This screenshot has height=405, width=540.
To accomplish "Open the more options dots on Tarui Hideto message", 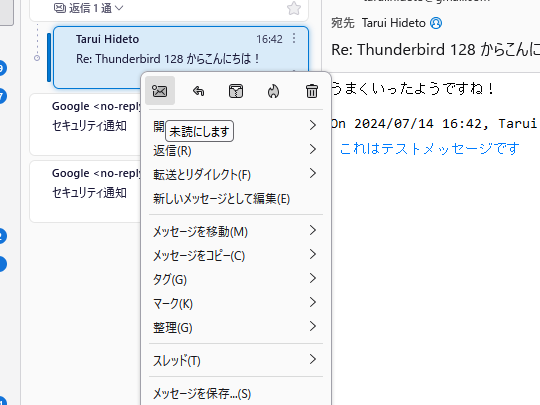I will point(294,38).
